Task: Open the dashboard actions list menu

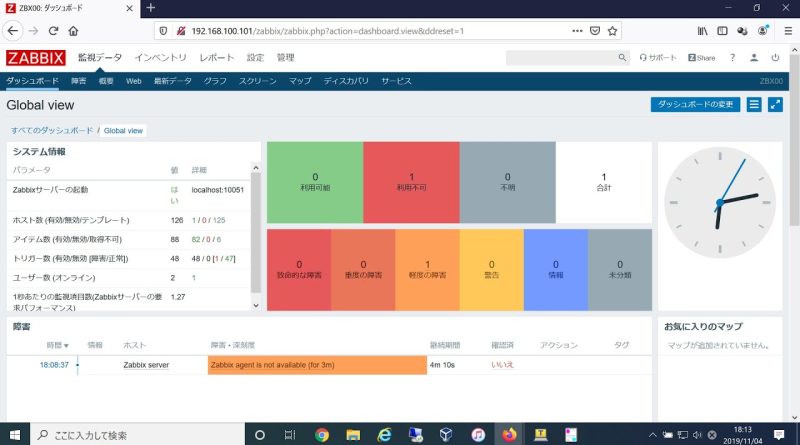Action: [x=754, y=105]
